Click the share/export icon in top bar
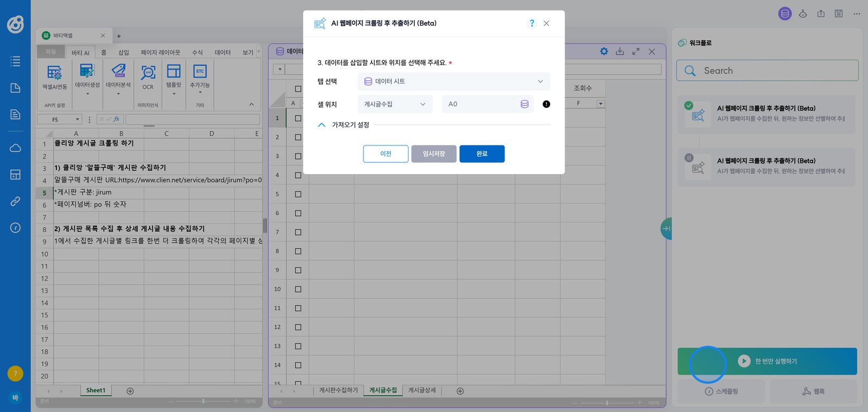This screenshot has height=412, width=868. (821, 14)
